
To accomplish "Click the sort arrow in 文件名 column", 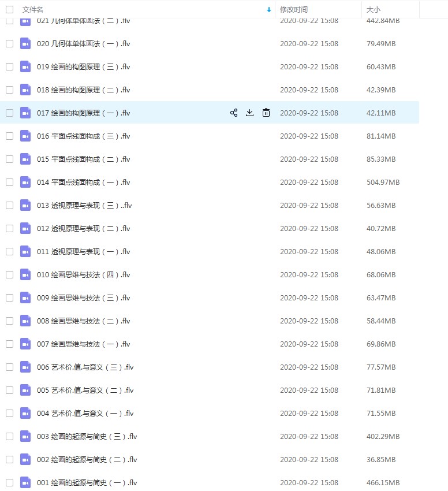I will pos(269,10).
